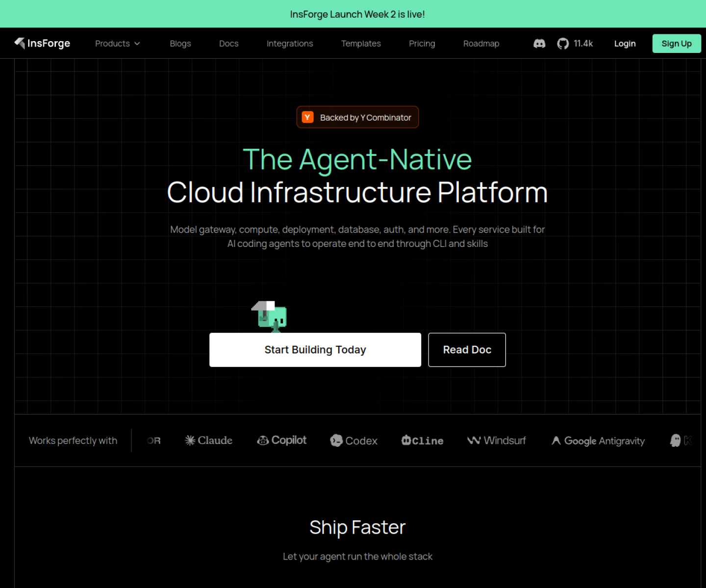706x588 pixels.
Task: Select the Cline logo
Action: pos(422,441)
